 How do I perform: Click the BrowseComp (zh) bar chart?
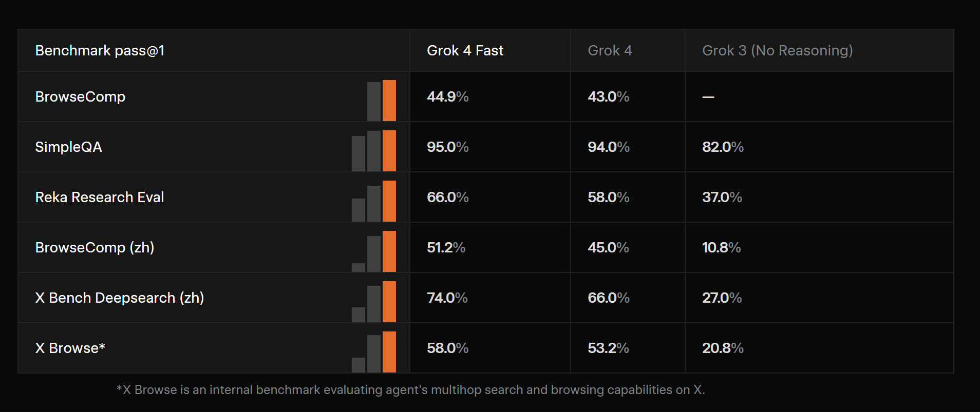(x=375, y=251)
